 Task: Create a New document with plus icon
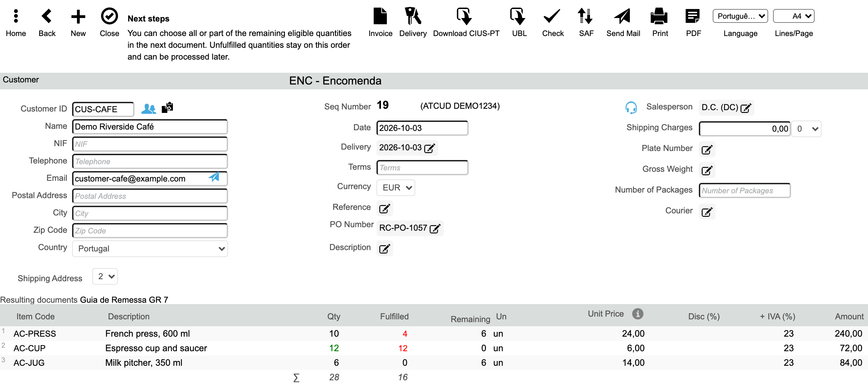click(78, 16)
